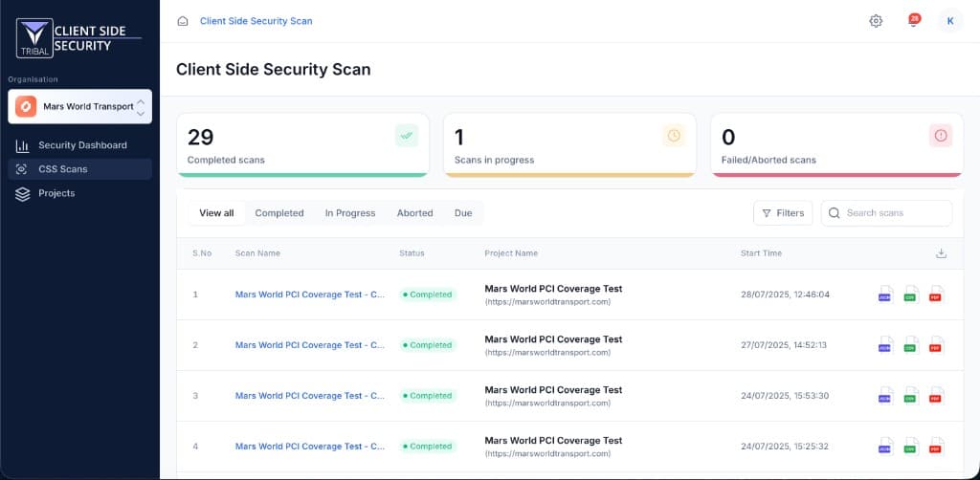Open Projects in sidebar
The width and height of the screenshot is (980, 480).
click(x=80, y=193)
